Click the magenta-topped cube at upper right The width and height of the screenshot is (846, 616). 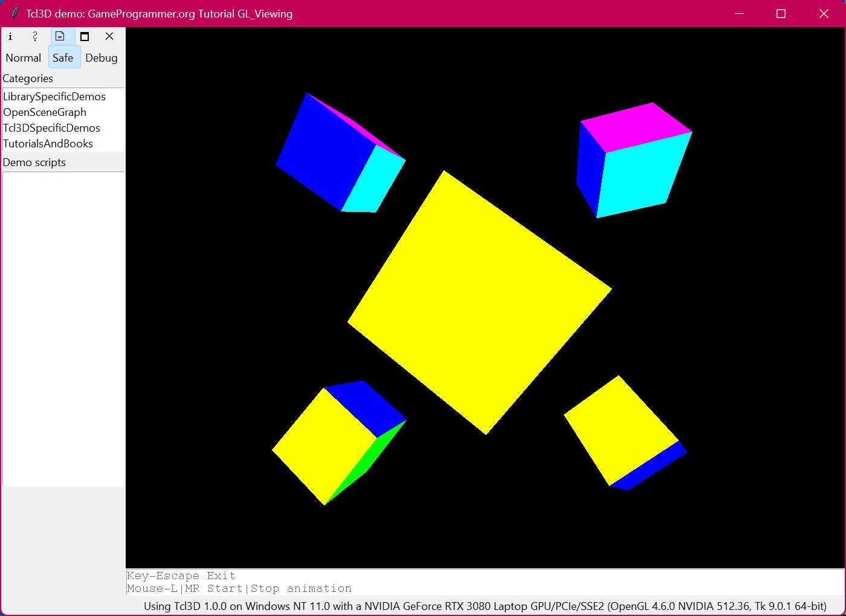pyautogui.click(x=634, y=160)
